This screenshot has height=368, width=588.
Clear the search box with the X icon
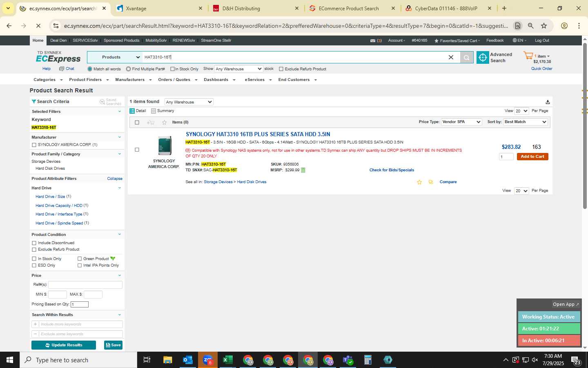point(451,57)
